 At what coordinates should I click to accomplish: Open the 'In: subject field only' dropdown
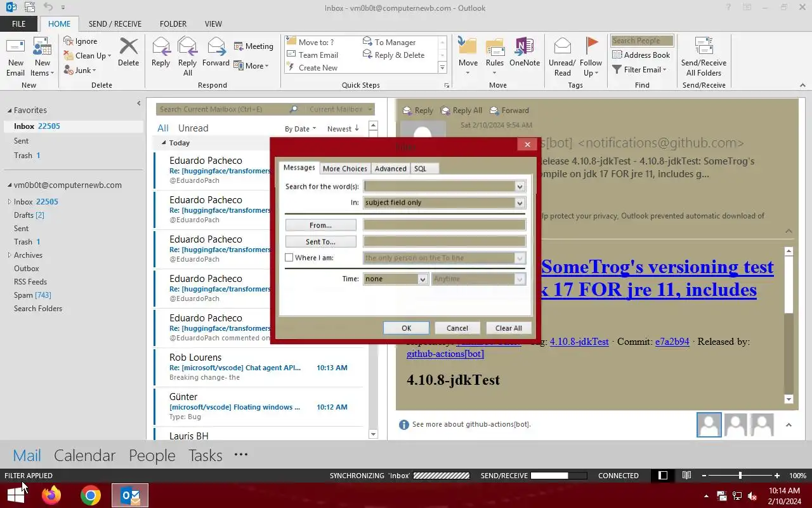click(520, 203)
